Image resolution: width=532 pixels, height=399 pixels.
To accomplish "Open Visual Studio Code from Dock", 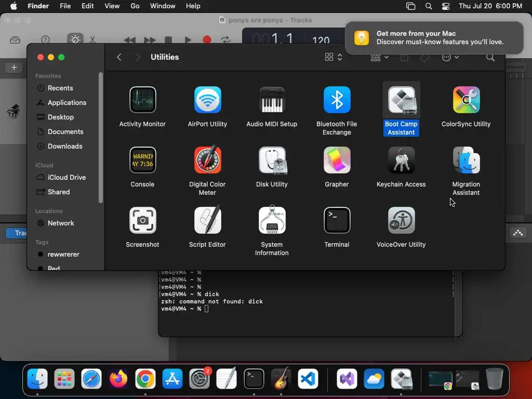I will [308, 379].
